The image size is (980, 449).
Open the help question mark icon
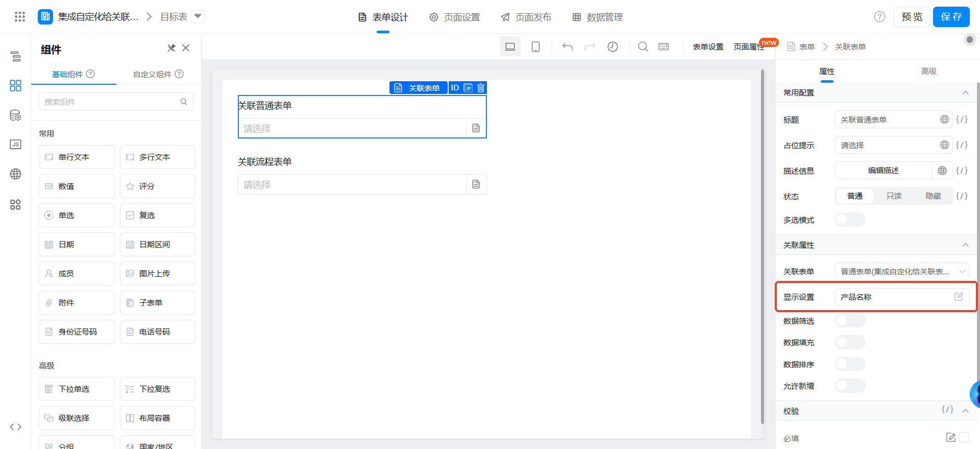coord(879,17)
